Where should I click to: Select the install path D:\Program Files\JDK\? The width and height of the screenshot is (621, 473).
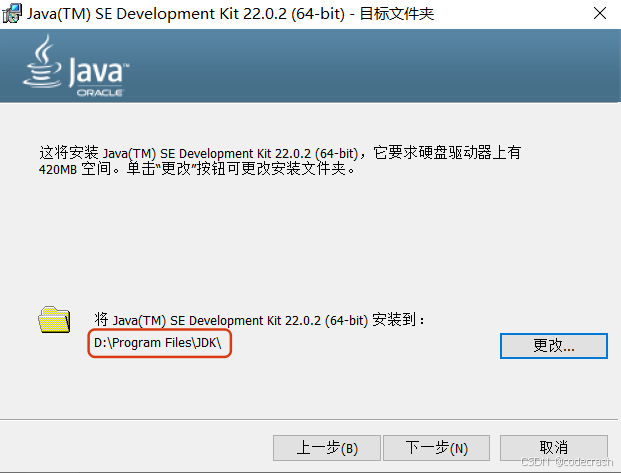pos(159,343)
